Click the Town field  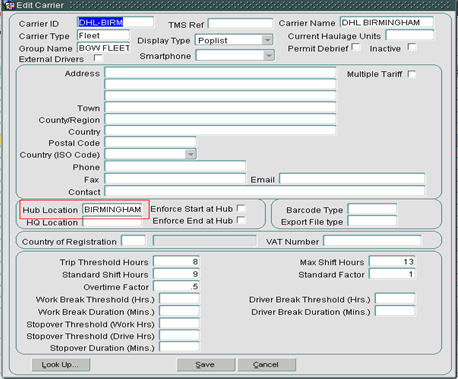(220, 107)
